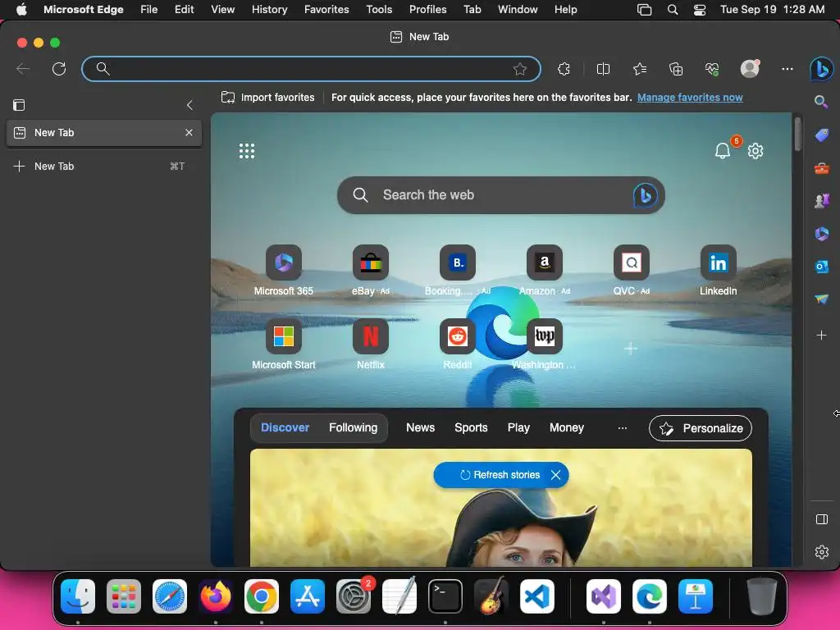Click the Reload page icon
The height and width of the screenshot is (630, 840).
(x=59, y=69)
